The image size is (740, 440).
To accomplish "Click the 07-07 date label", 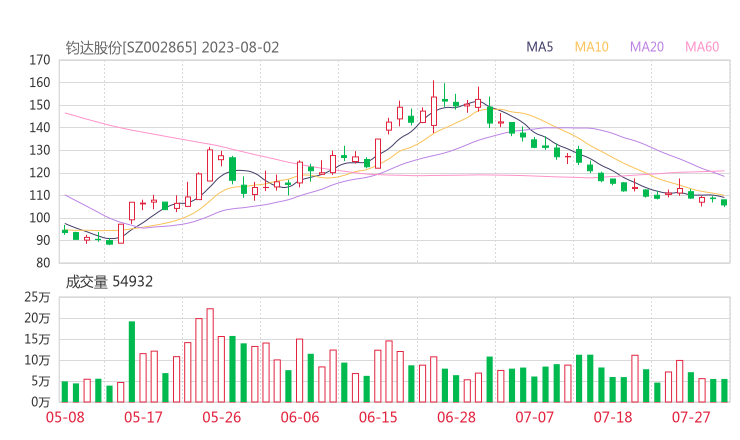I will pos(535,418).
